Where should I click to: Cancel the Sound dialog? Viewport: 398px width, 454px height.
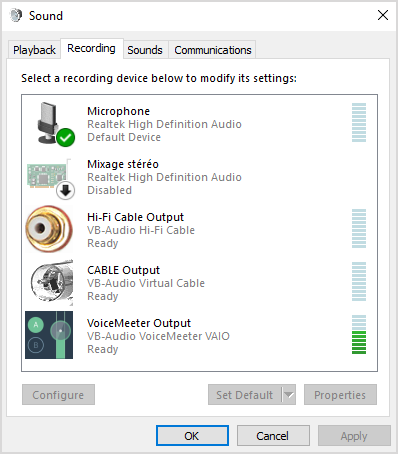click(x=273, y=436)
